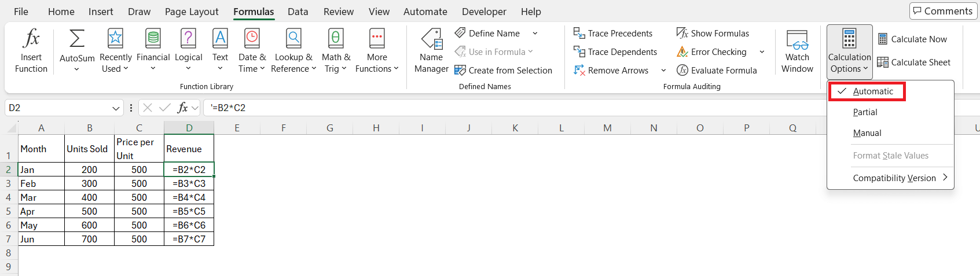Click Evaluate Formula
Image resolution: width=980 pixels, height=276 pixels.
(717, 71)
